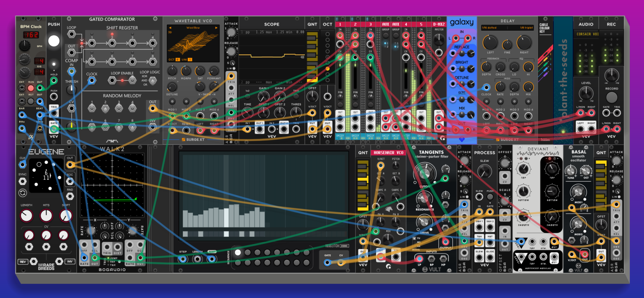The width and height of the screenshot is (644, 298).
Task: Flip Random Melody switch 6
Action: click(105, 127)
